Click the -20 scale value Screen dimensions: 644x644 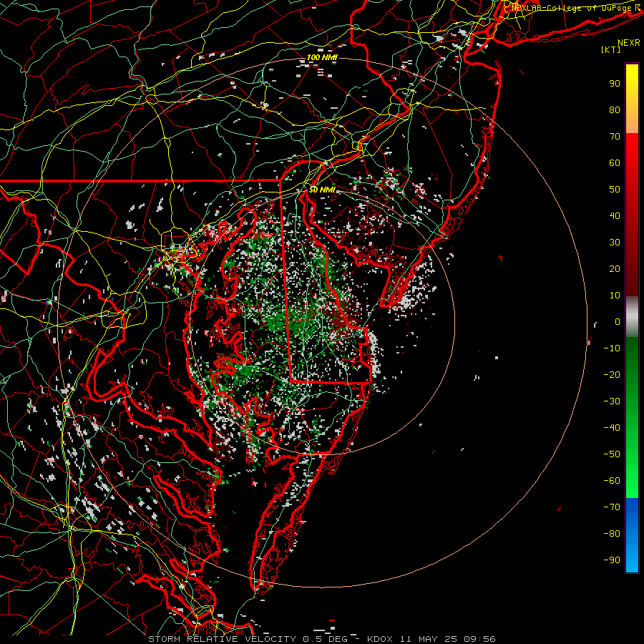(x=612, y=375)
